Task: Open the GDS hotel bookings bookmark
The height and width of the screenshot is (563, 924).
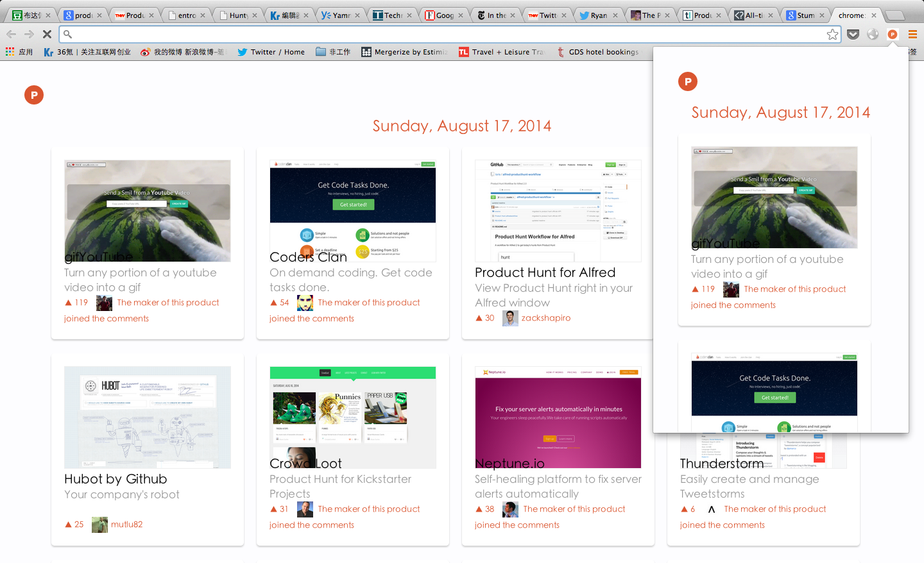Action: (597, 52)
